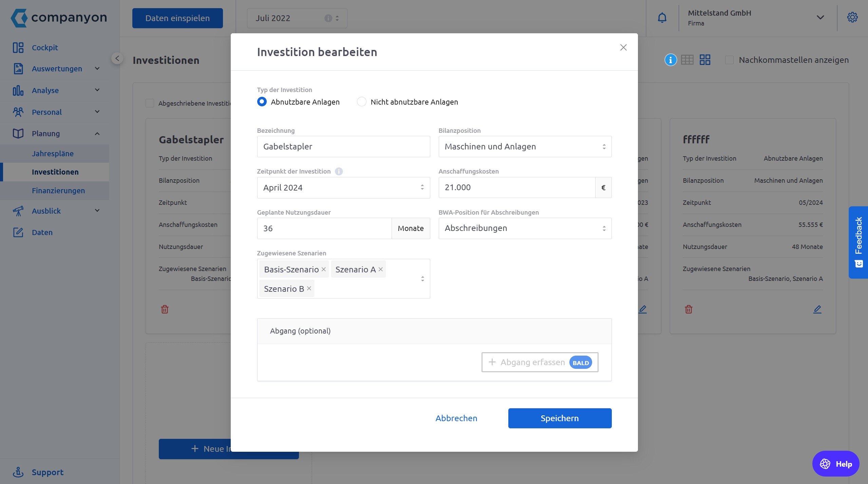Click the blue info icon near view switcher
Viewport: 868px width, 484px height.
coord(671,60)
